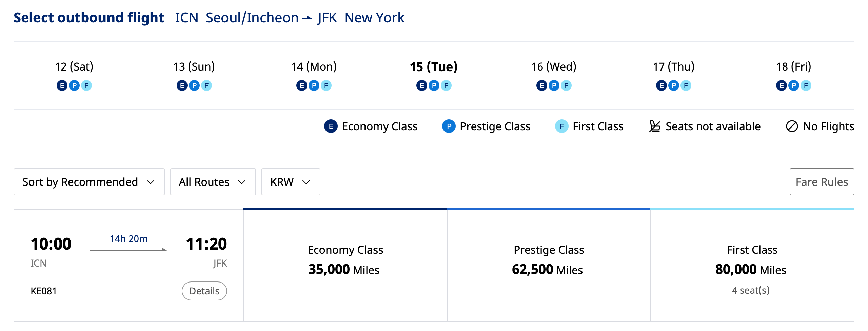View Details for flight KE081
The width and height of the screenshot is (868, 331).
204,291
